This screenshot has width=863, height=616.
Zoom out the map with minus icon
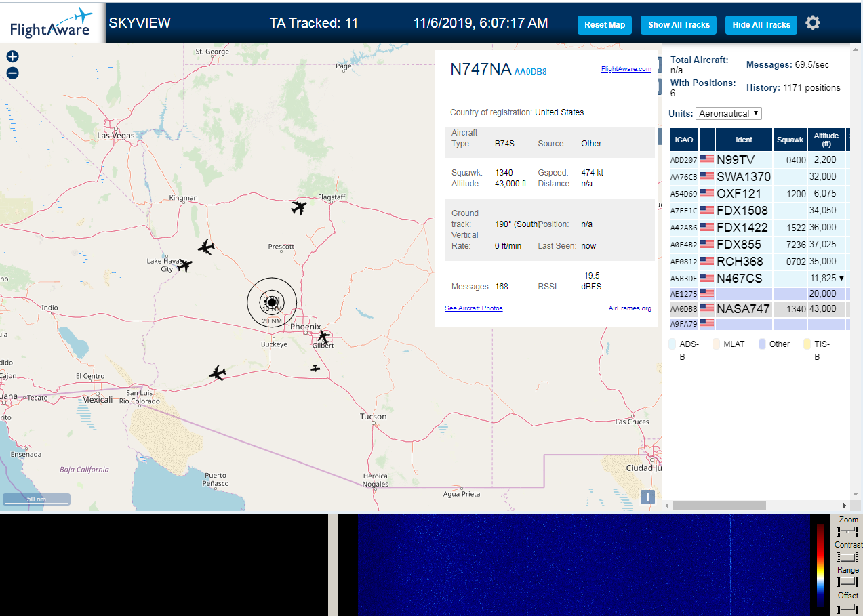(13, 73)
